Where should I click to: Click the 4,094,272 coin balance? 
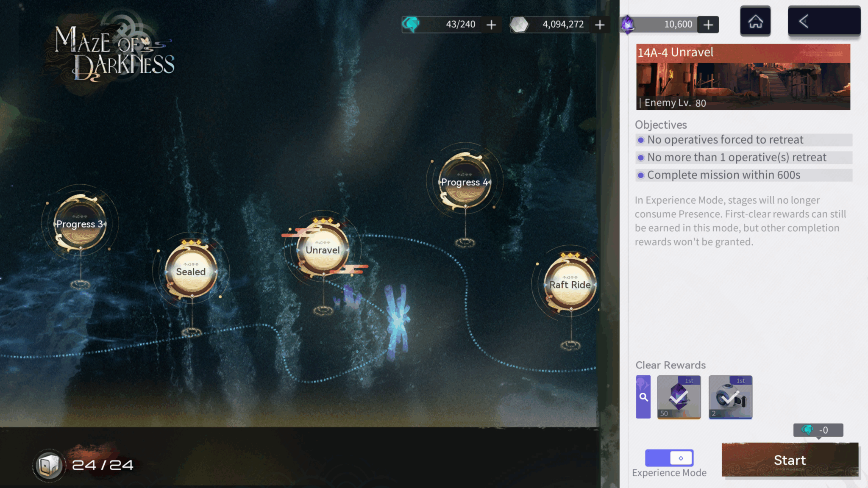point(563,25)
